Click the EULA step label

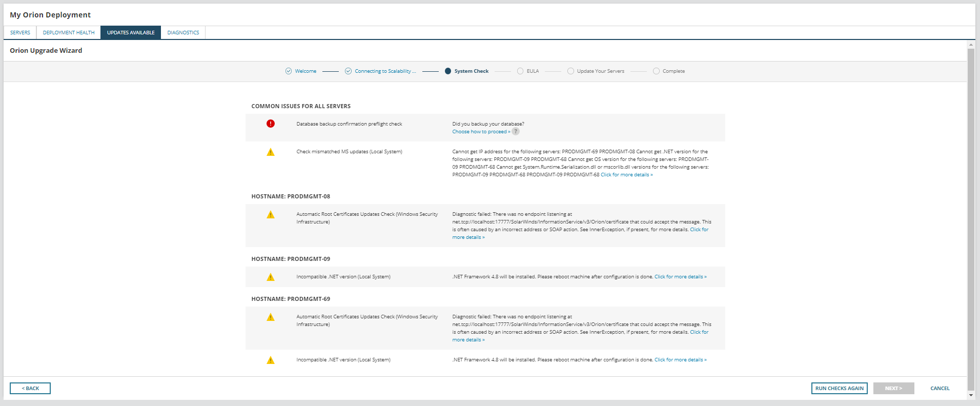click(533, 71)
